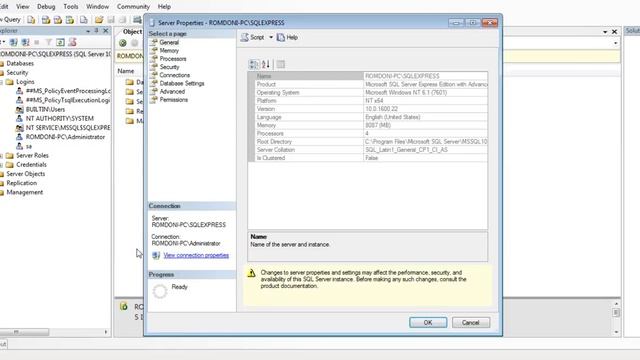Click the Alphabetical sort icon in property grid

(266, 64)
